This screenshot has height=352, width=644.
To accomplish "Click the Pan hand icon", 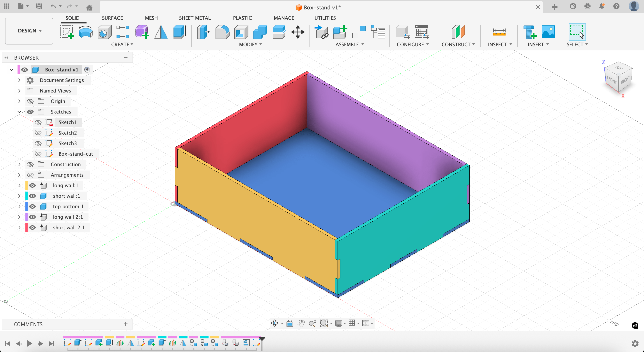I will 301,323.
